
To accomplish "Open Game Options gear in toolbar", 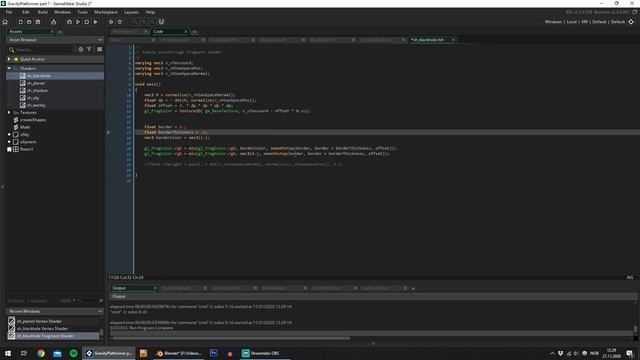I will 111,22.
